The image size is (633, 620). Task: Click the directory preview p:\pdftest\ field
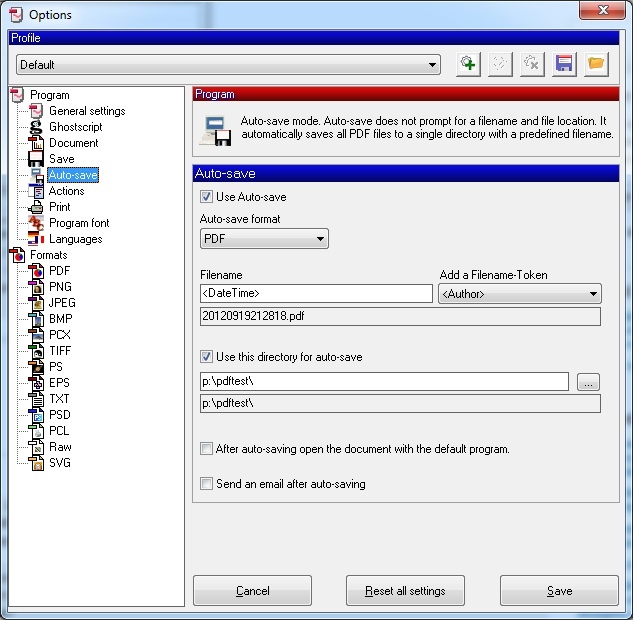[400, 404]
